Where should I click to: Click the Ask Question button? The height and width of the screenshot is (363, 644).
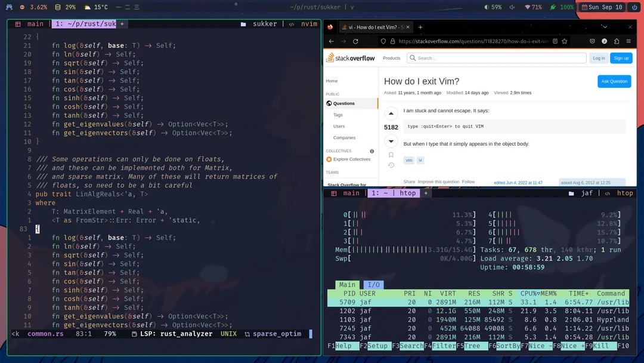tap(615, 81)
